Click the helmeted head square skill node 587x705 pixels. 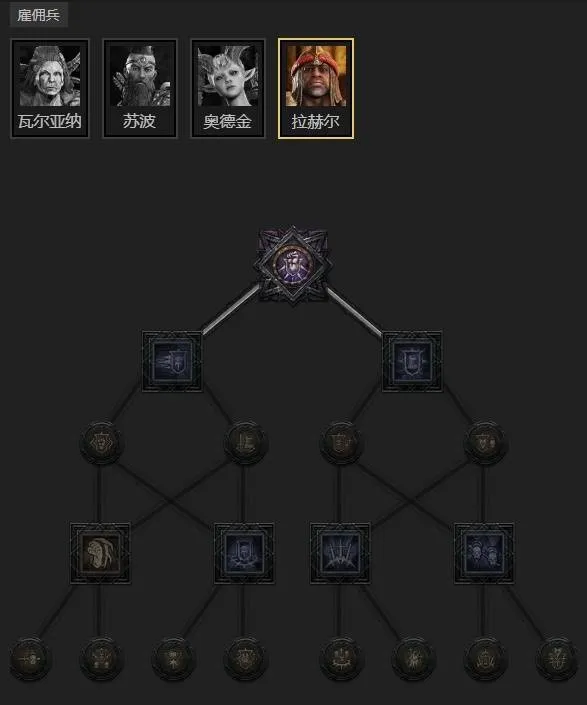[x=100, y=553]
